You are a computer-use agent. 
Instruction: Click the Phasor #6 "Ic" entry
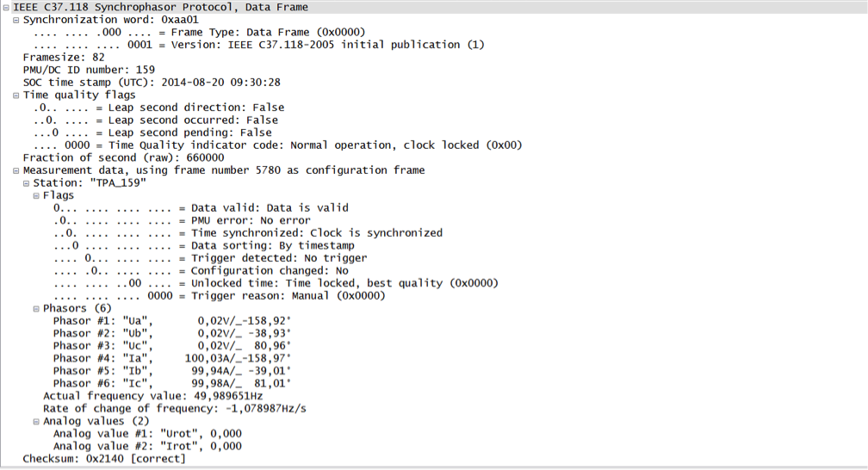coord(171,383)
